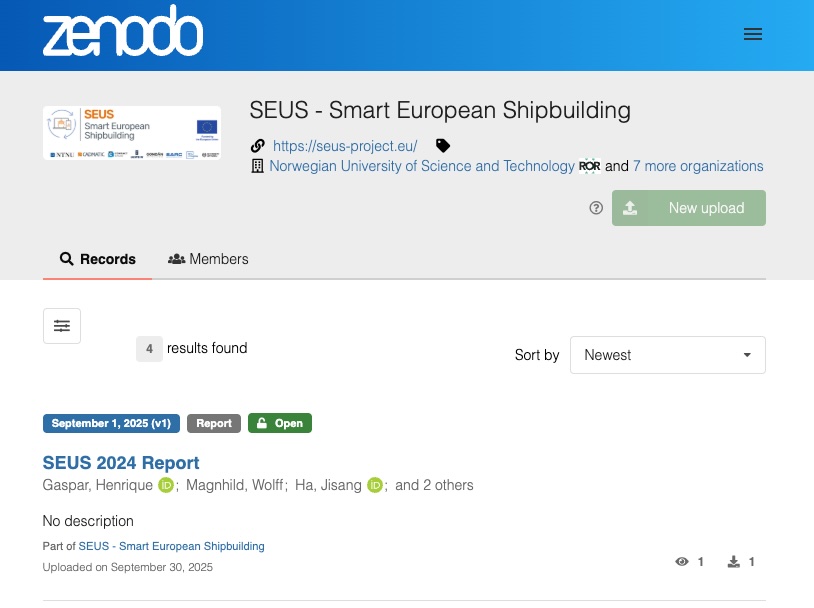Open the hamburger navigation menu

(753, 34)
